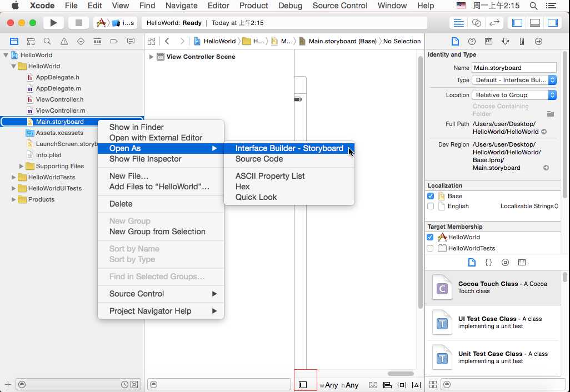The height and width of the screenshot is (392, 570).
Task: Show the Object library
Action: click(x=506, y=262)
